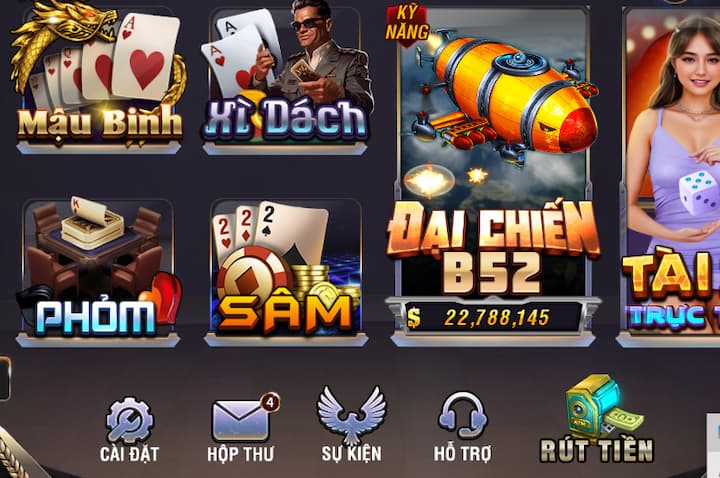
Task: Launch the Xì Dách game tile
Action: 285,78
